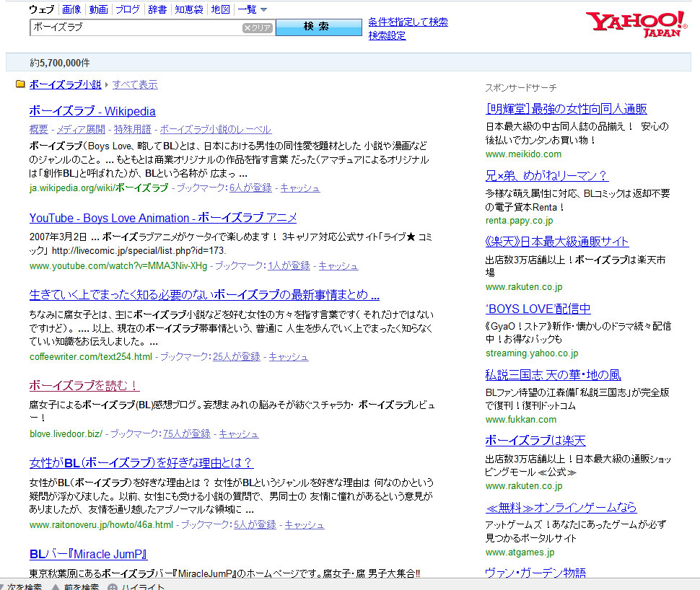Click 25人が登録 bookmark link

coord(237,356)
